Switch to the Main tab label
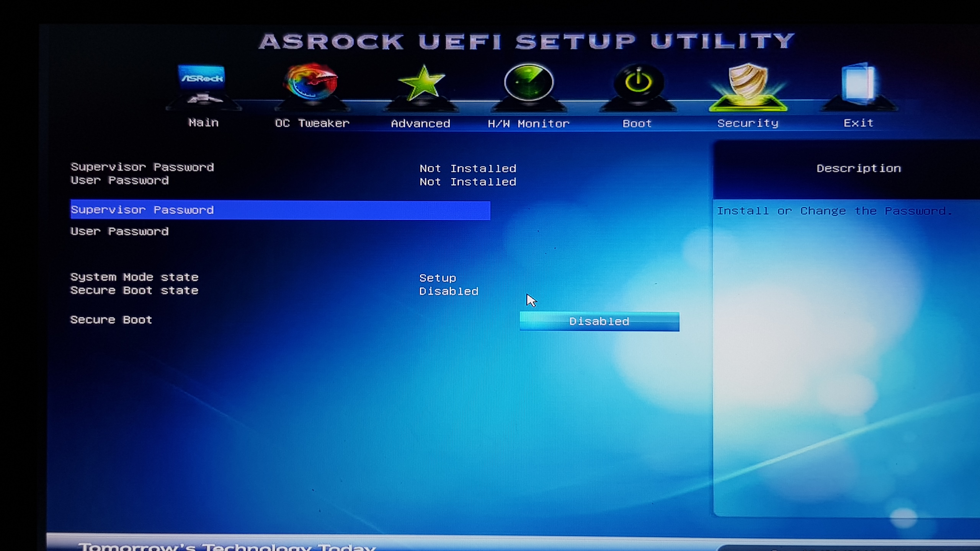This screenshot has height=551, width=980. (204, 123)
